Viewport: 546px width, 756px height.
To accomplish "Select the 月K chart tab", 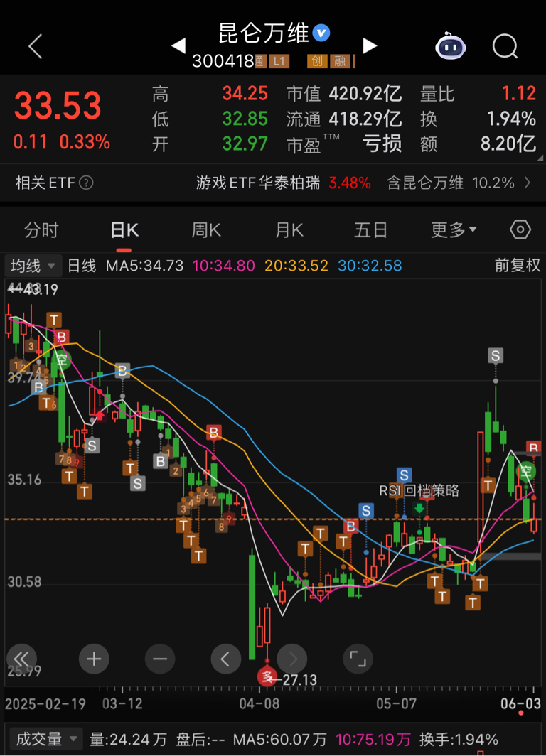I will pyautogui.click(x=289, y=230).
